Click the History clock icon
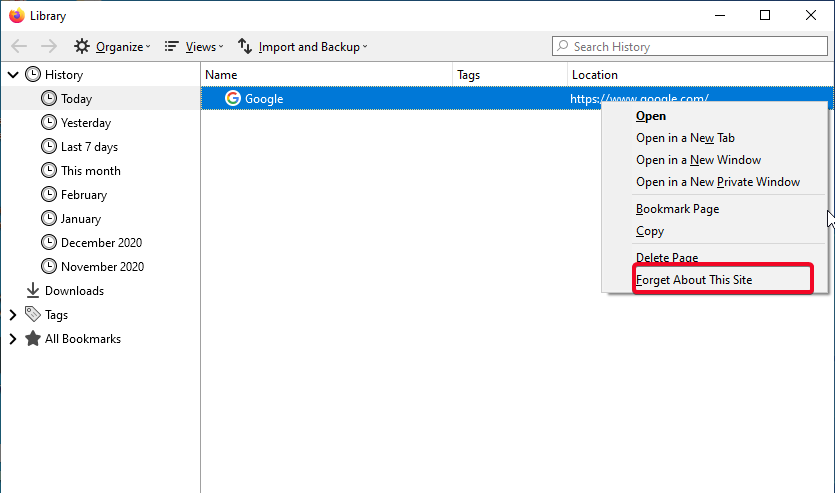 (32, 74)
